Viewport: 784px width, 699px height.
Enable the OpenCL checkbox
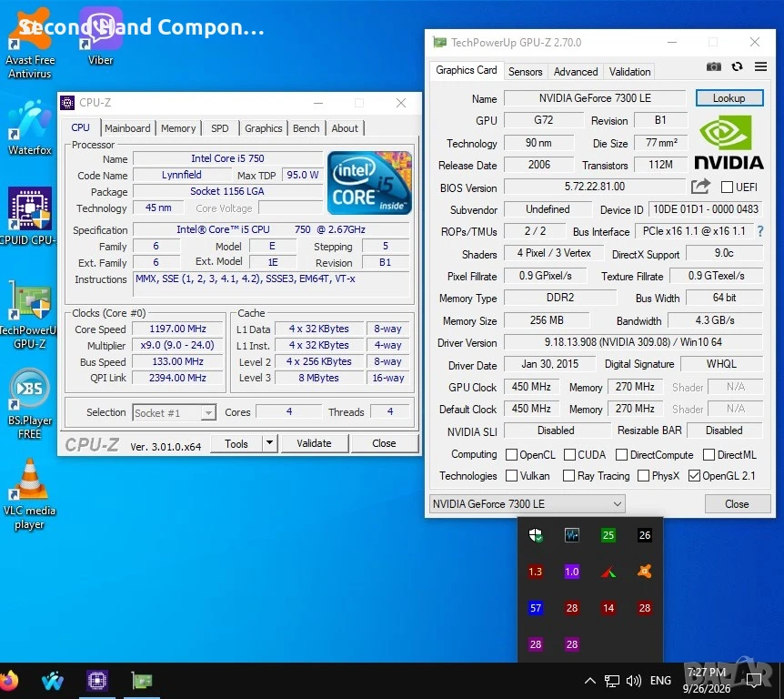coord(511,455)
